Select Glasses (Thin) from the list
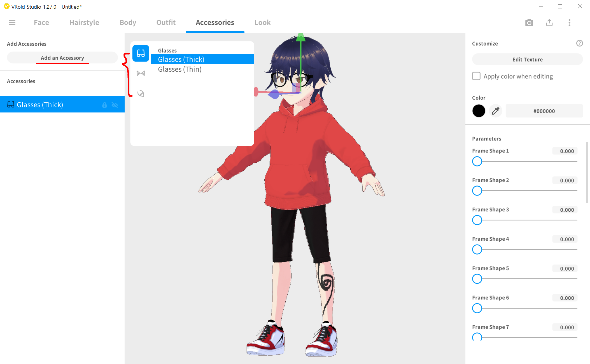This screenshot has width=590, height=364. [179, 69]
